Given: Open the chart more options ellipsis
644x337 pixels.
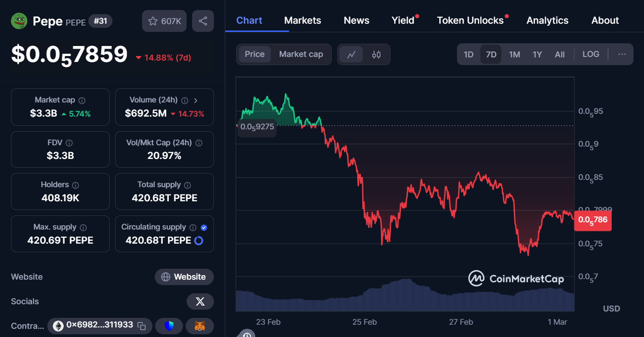Looking at the screenshot, I should pyautogui.click(x=622, y=54).
